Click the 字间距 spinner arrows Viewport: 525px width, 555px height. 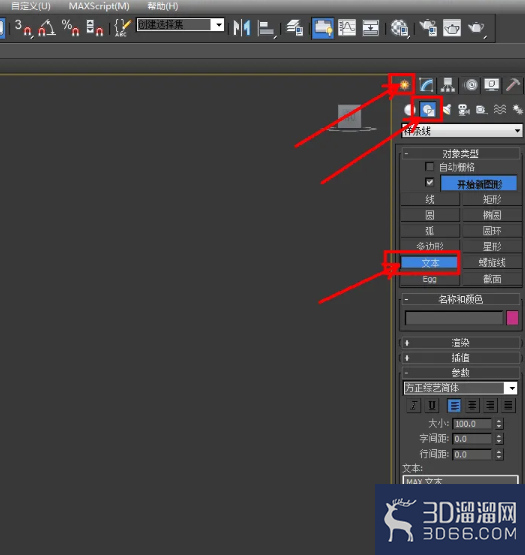point(499,439)
